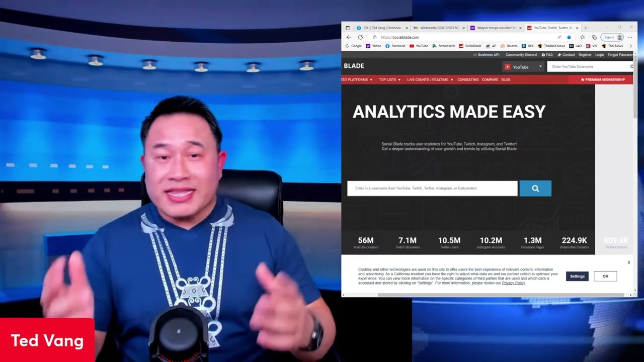The width and height of the screenshot is (644, 362).
Task: Click the main username search field
Action: 432,189
